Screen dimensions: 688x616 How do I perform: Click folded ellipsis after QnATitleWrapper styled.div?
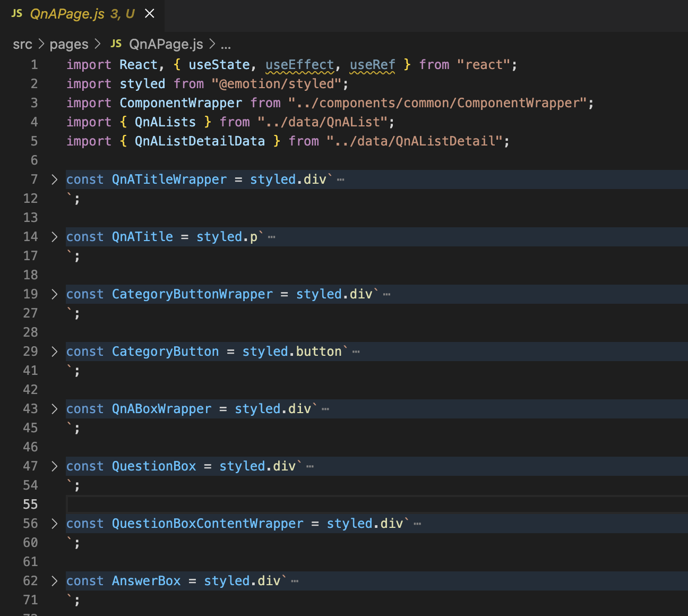point(341,179)
